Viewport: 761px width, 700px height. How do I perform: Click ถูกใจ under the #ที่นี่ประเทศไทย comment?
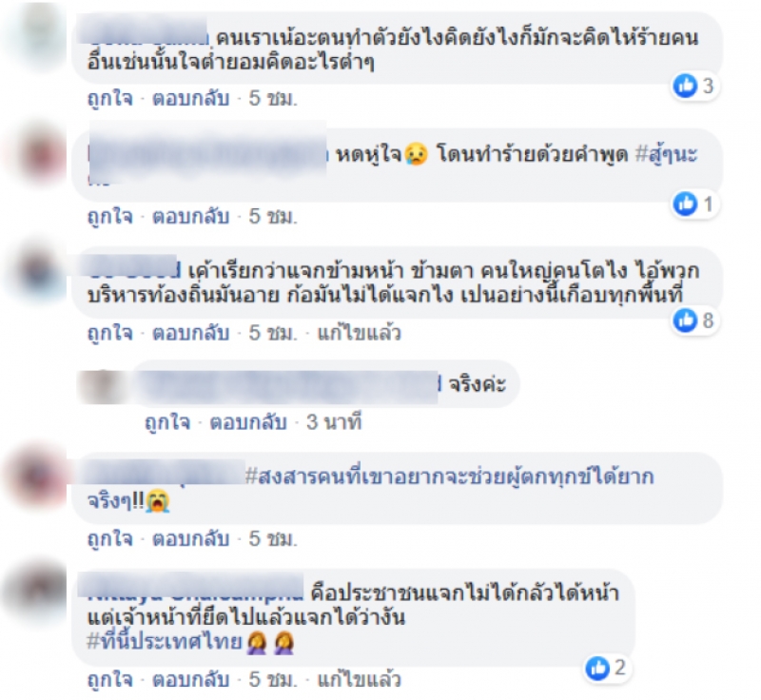[x=110, y=680]
